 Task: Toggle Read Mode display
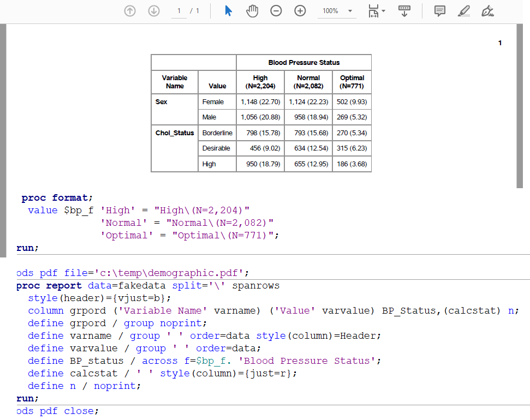click(x=404, y=10)
